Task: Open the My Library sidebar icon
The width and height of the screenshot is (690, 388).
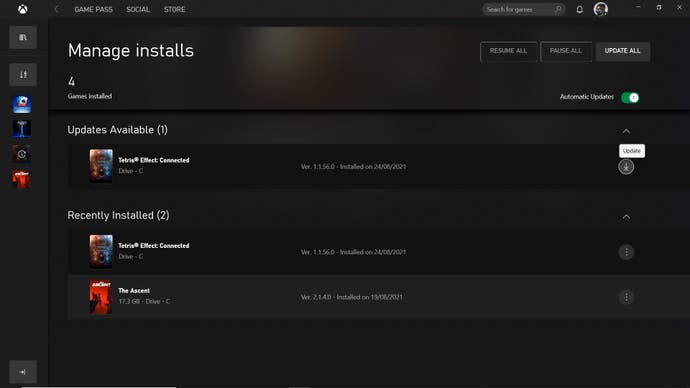Action: click(23, 37)
